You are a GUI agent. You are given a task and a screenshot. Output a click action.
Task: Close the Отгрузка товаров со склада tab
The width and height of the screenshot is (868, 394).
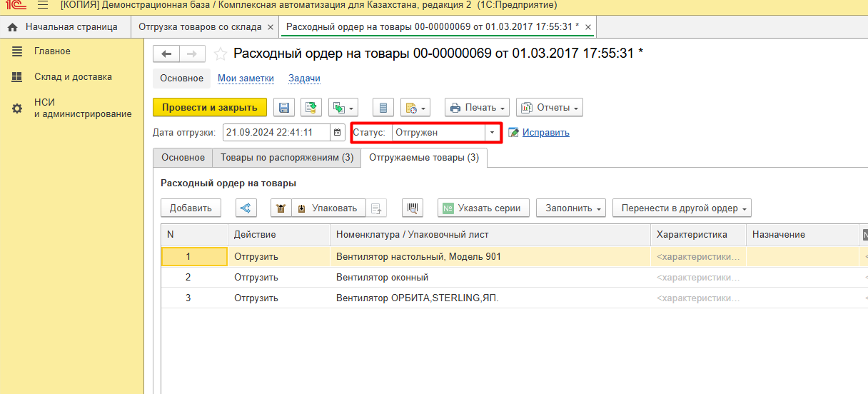coord(269,28)
